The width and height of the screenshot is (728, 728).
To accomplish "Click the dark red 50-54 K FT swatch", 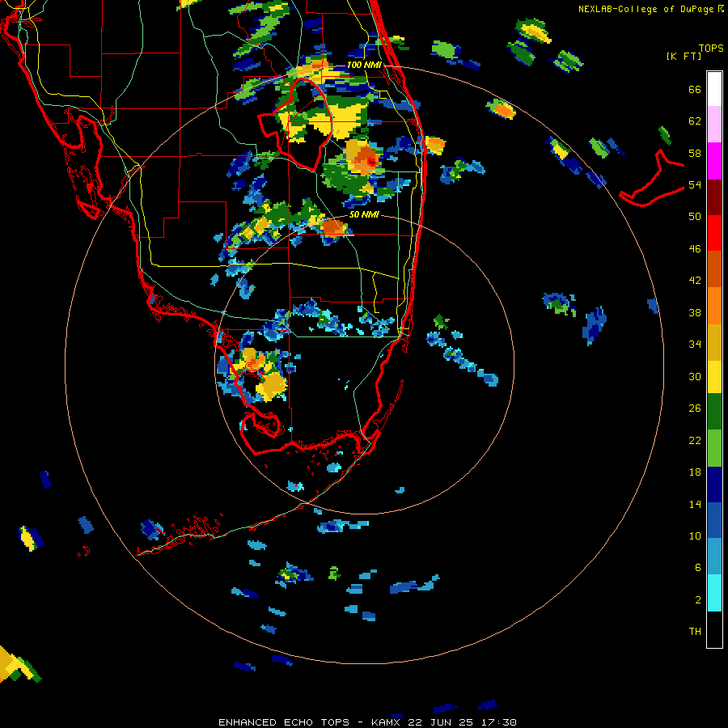I will click(714, 197).
